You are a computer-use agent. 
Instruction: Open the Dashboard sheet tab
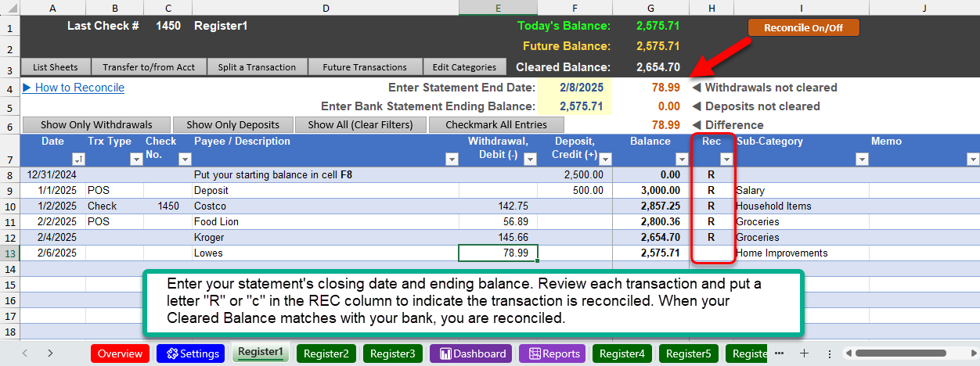(x=471, y=353)
